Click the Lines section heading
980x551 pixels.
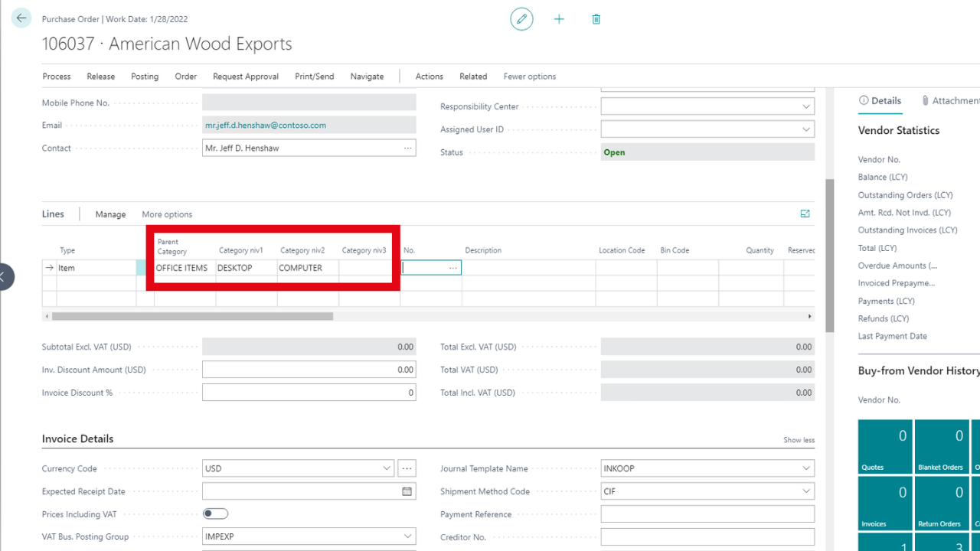[53, 214]
